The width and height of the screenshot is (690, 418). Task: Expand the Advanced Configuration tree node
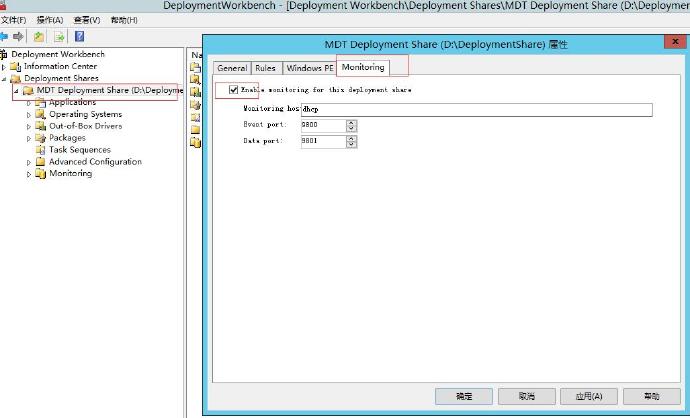[29, 162]
